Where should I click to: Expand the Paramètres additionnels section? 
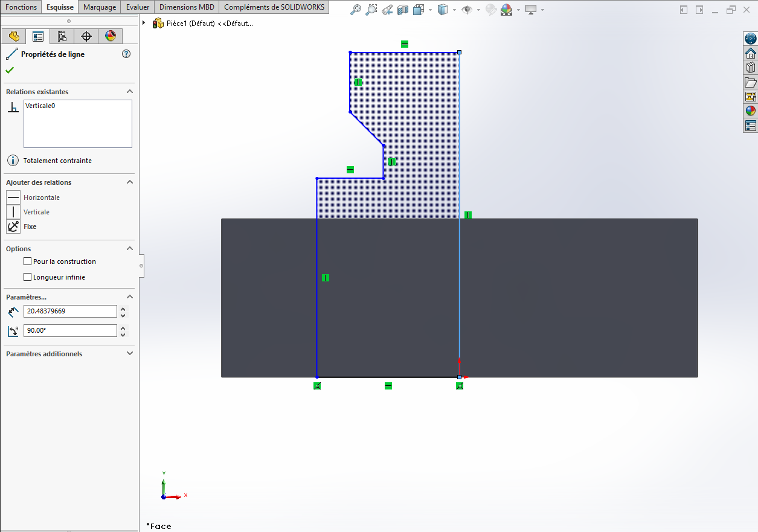[129, 354]
